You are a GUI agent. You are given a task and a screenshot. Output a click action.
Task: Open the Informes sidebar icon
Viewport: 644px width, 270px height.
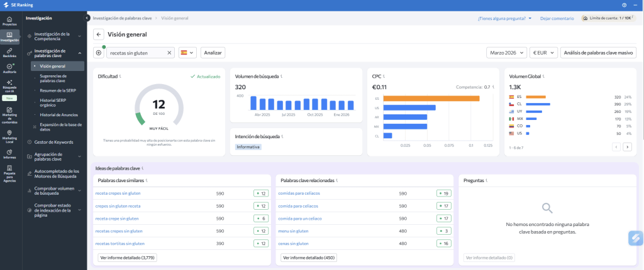[9, 153]
